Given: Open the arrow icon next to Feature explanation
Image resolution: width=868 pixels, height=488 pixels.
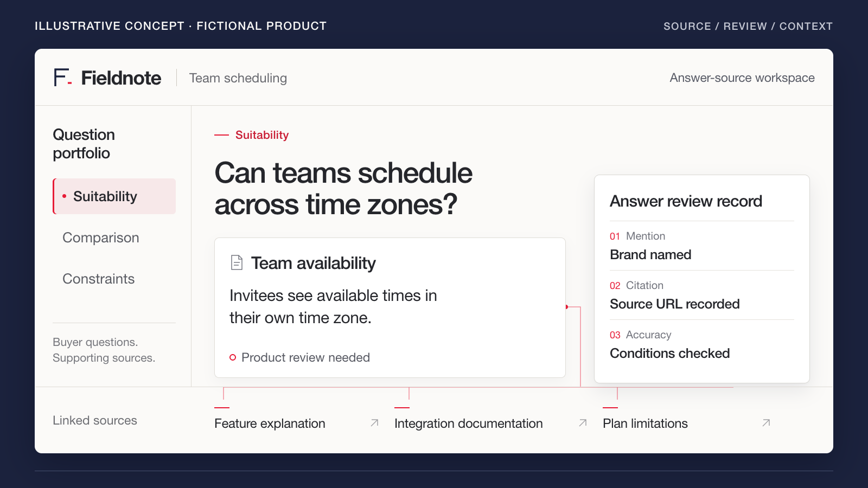Looking at the screenshot, I should (x=374, y=423).
